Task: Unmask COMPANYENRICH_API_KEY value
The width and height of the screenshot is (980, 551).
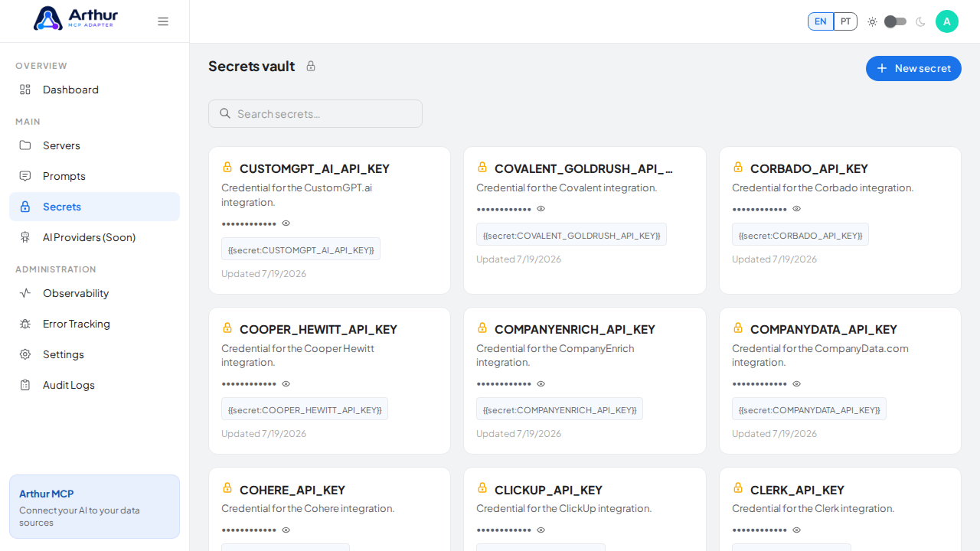Action: coord(541,384)
